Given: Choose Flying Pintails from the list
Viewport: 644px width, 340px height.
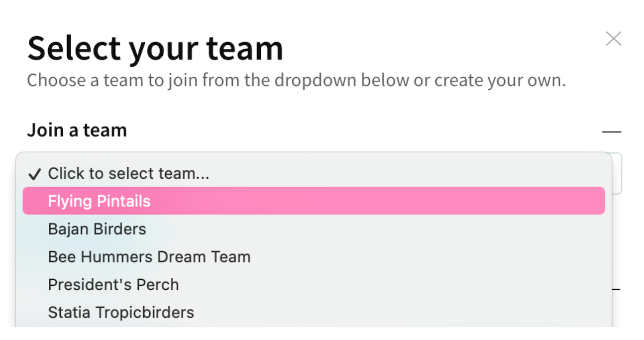Looking at the screenshot, I should [x=99, y=201].
